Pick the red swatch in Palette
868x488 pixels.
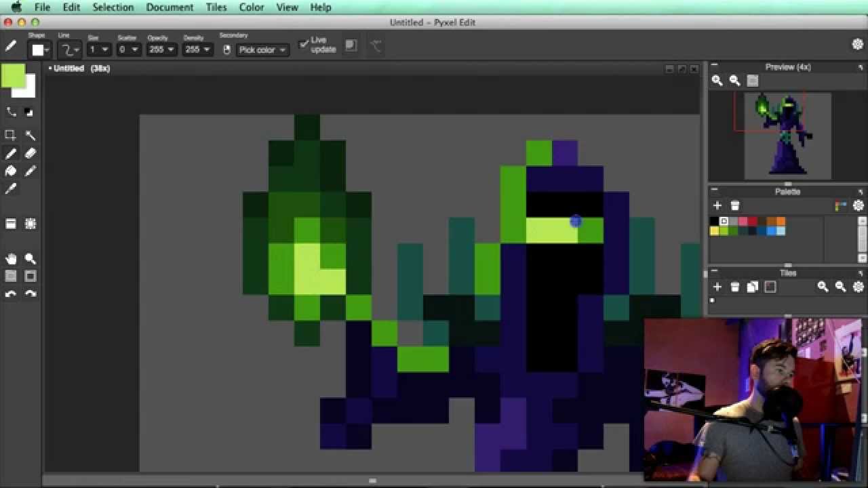click(752, 222)
